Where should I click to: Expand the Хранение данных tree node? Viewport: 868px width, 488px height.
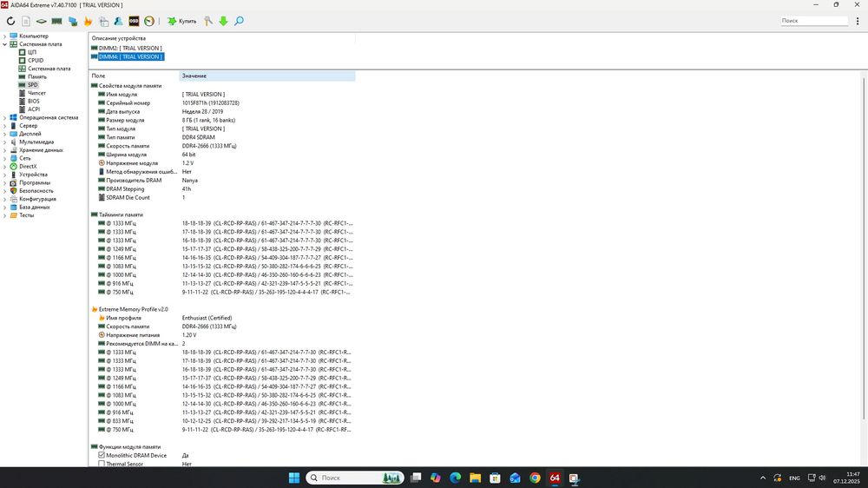[5, 150]
